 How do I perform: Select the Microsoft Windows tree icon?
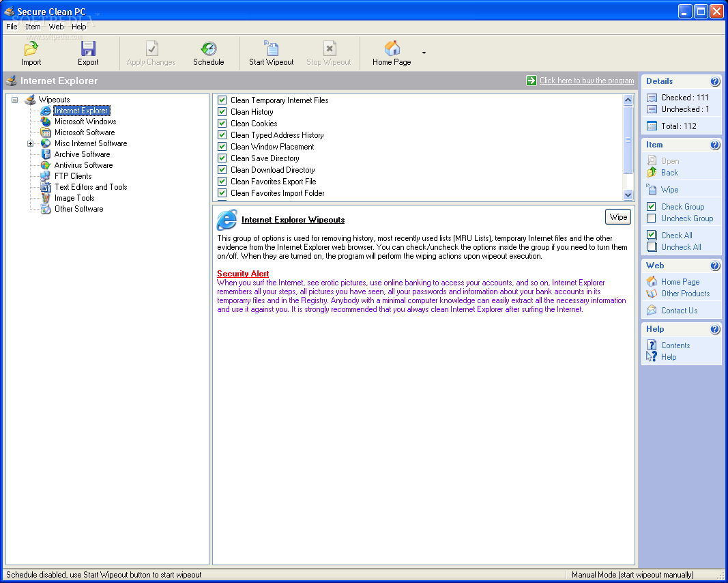[46, 122]
